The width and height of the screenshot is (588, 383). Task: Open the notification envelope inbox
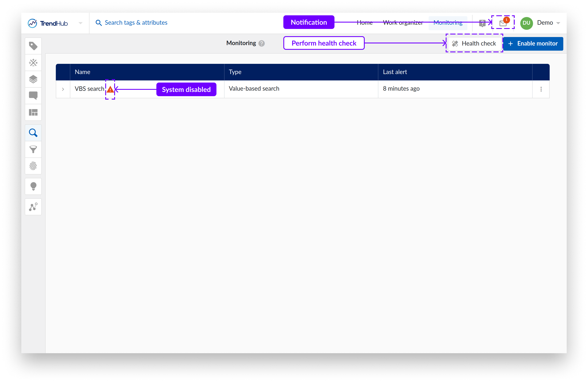(503, 23)
